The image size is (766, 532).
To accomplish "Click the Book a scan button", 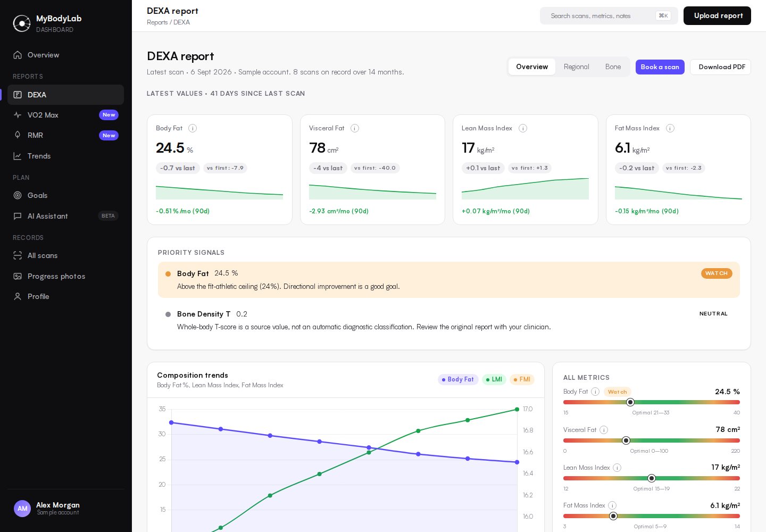I will pos(660,67).
